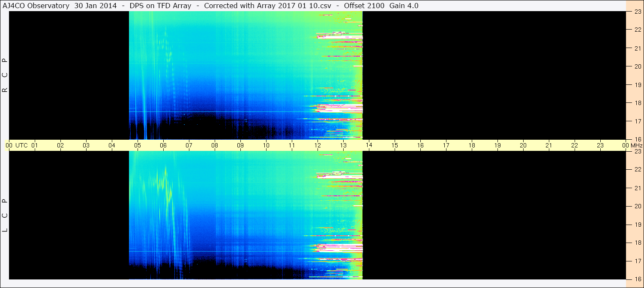Click '20' MHz label of RCP frequency scale
644x288 pixels.
[x=637, y=66]
